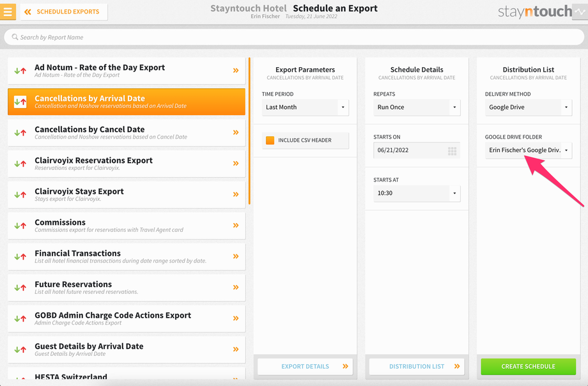
Task: Click chevron icon on Export Details button
Action: (x=345, y=366)
